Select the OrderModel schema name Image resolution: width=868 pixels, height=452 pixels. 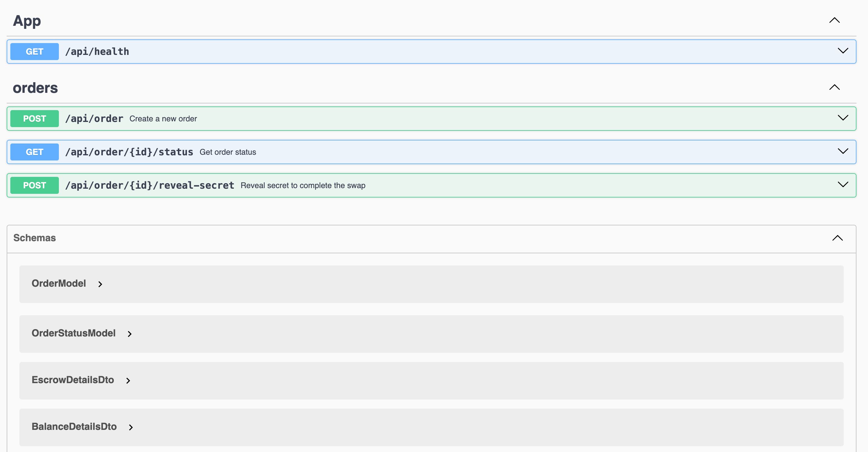tap(59, 283)
